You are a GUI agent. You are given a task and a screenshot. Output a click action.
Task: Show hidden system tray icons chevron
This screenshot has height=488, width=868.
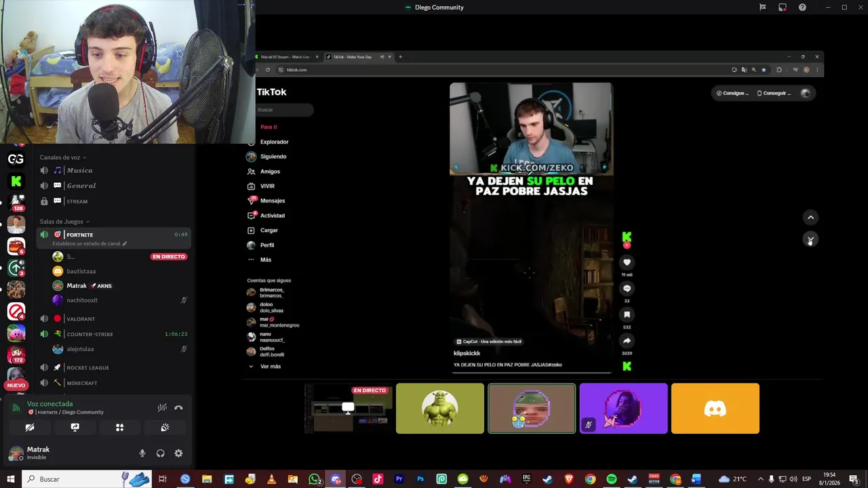[x=760, y=479]
